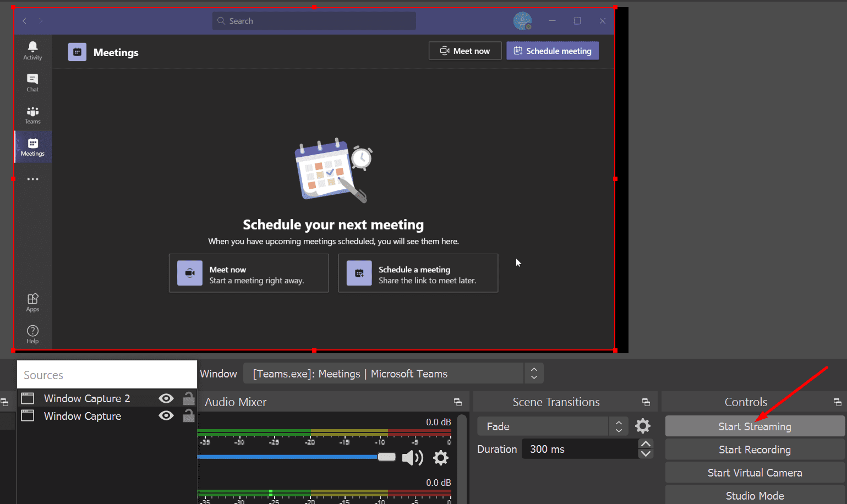Click the Meet now card
Viewport: 847px width, 504px height.
click(x=249, y=273)
